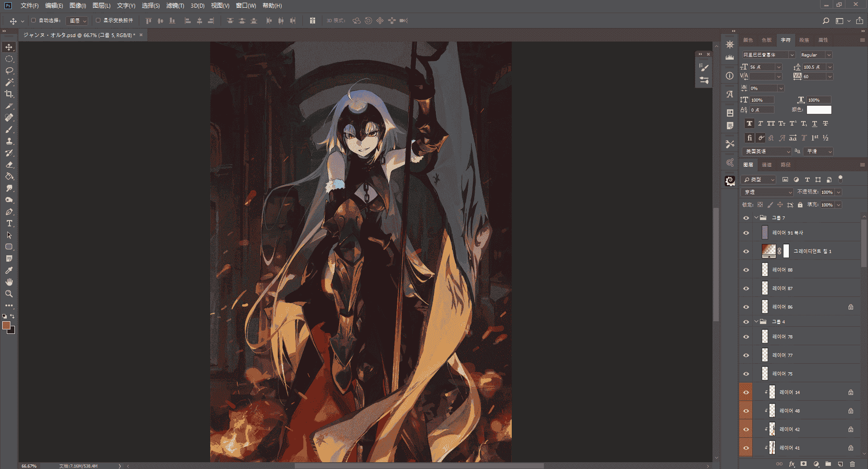868x469 pixels.
Task: Toggle visibility of 레이어 14
Action: (746, 392)
